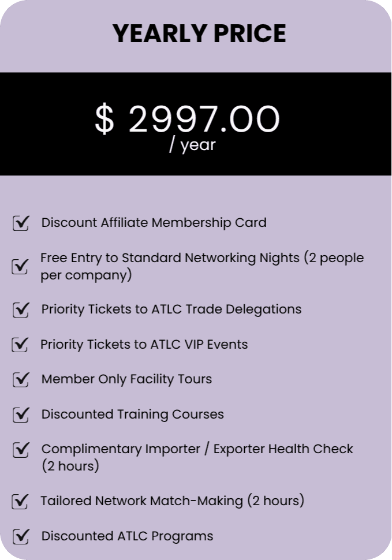
Task: Toggle checkbox beside Free Entry to Standard Networking Nights
Action: (21, 266)
